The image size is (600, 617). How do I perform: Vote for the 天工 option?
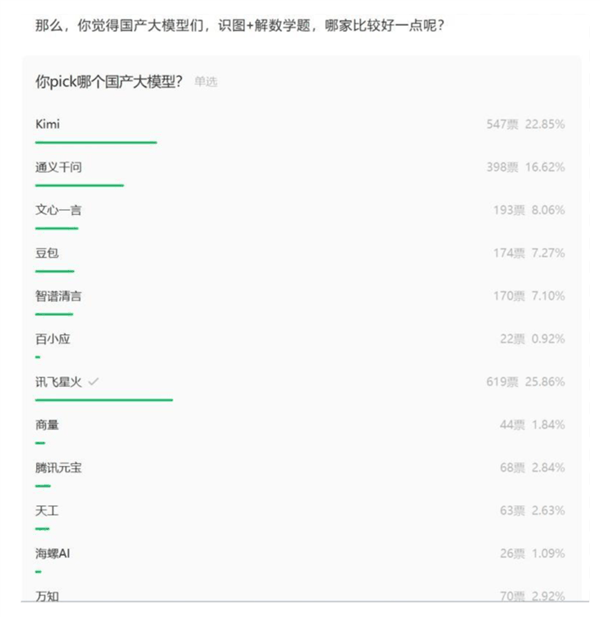47,510
